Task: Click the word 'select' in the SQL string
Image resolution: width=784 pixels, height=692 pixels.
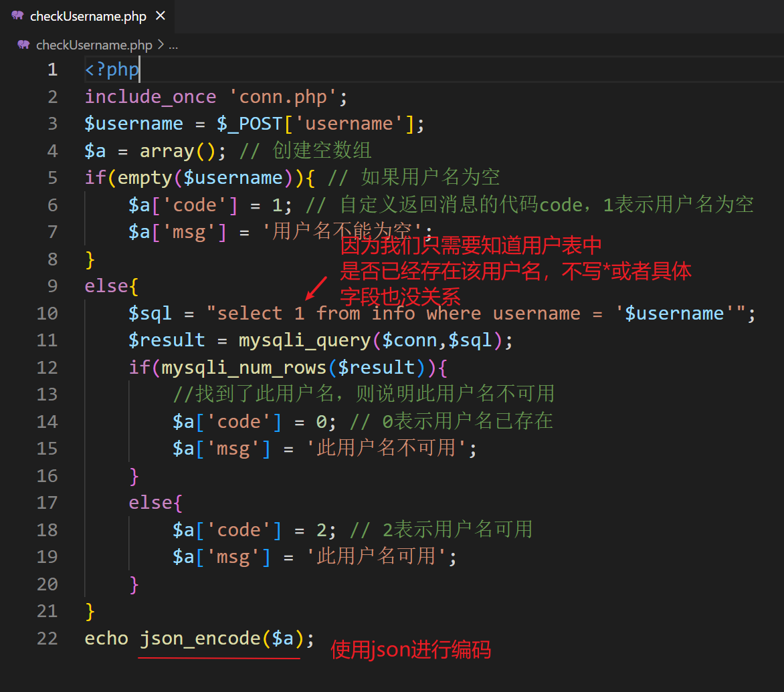Action: pos(250,314)
